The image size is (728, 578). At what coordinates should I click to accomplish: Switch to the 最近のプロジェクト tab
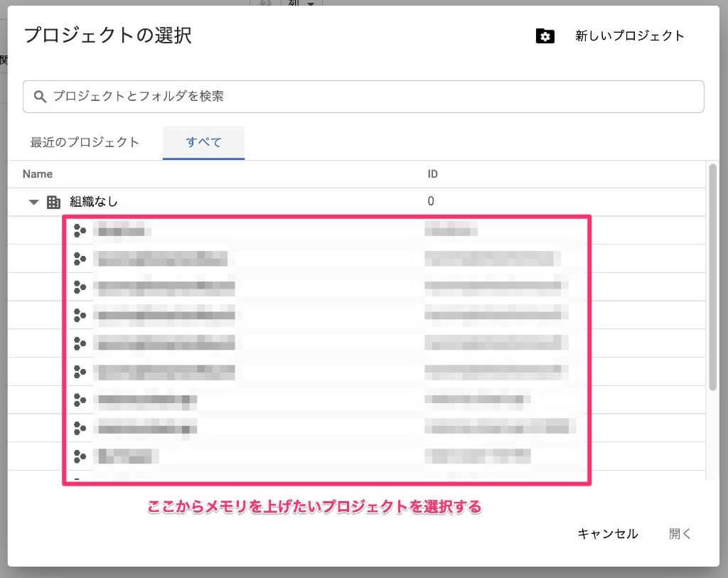(85, 142)
